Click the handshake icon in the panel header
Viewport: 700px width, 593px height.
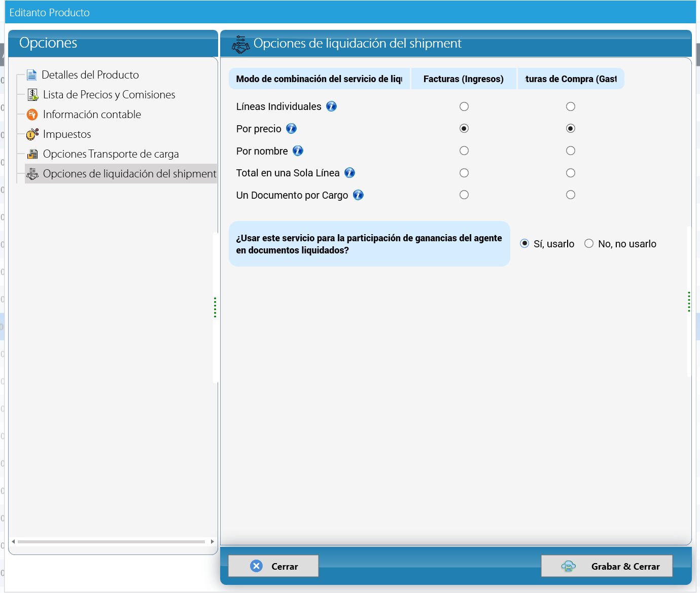pos(240,45)
